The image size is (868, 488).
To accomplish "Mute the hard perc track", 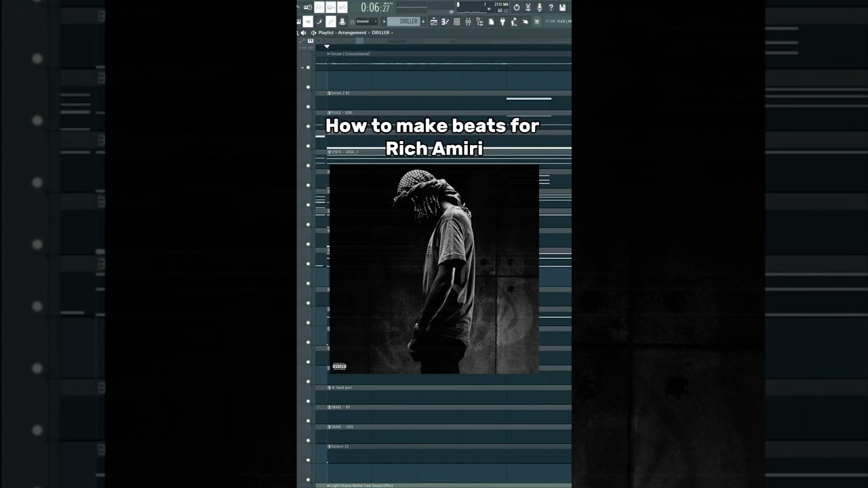I will (x=308, y=401).
